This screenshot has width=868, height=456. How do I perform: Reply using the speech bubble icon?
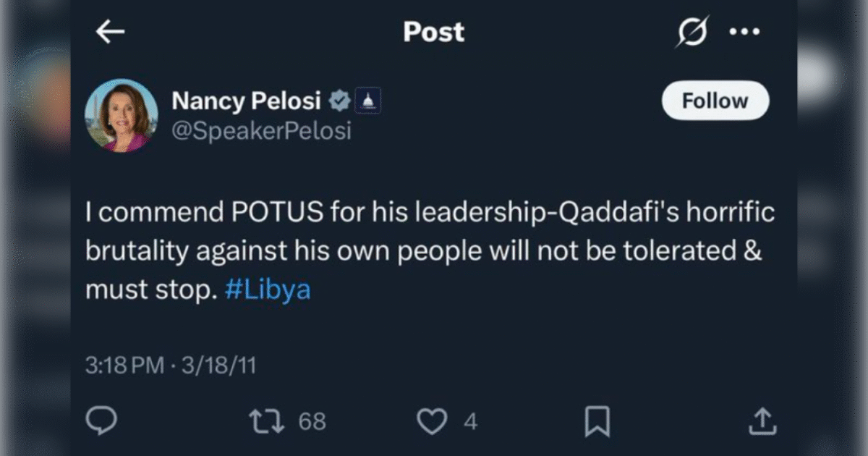tap(101, 421)
